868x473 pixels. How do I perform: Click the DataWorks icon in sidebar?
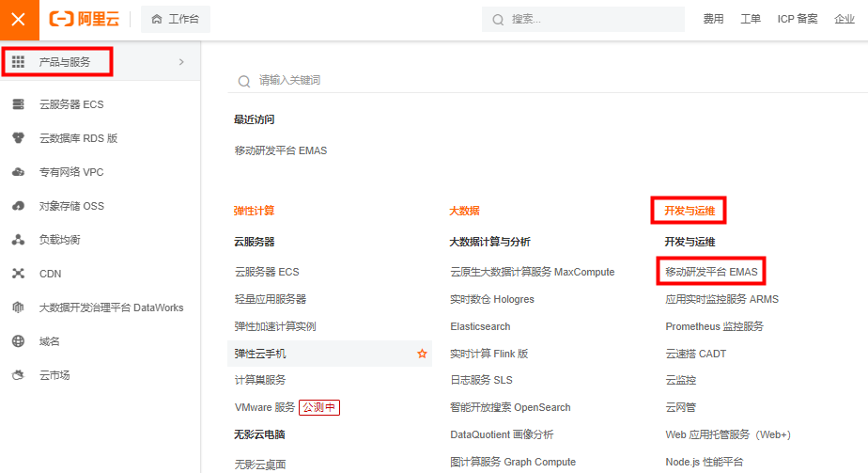point(18,307)
